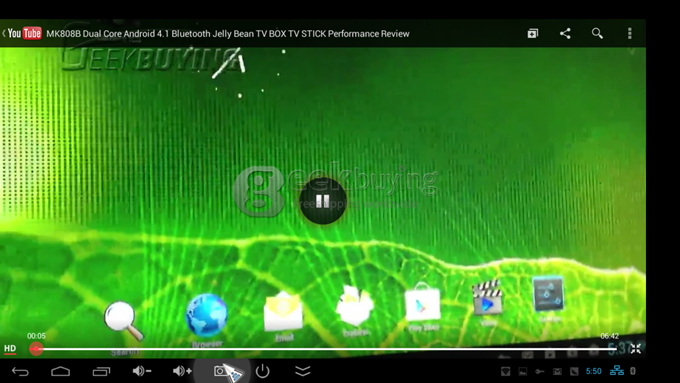Screen dimensions: 680x383
Task: Click the 00:05 elapsed time
Action: click(36, 336)
